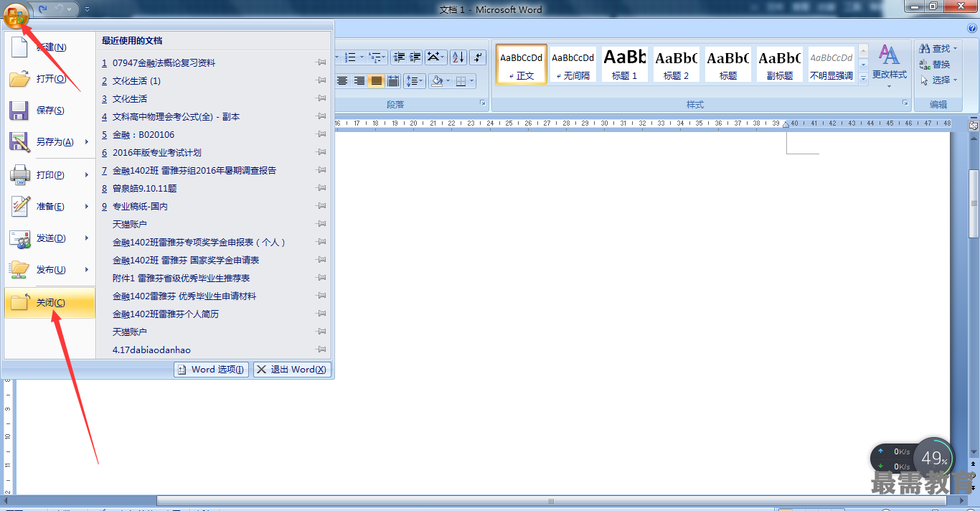980x511 pixels.
Task: Click the Borders icon
Action: click(x=461, y=80)
